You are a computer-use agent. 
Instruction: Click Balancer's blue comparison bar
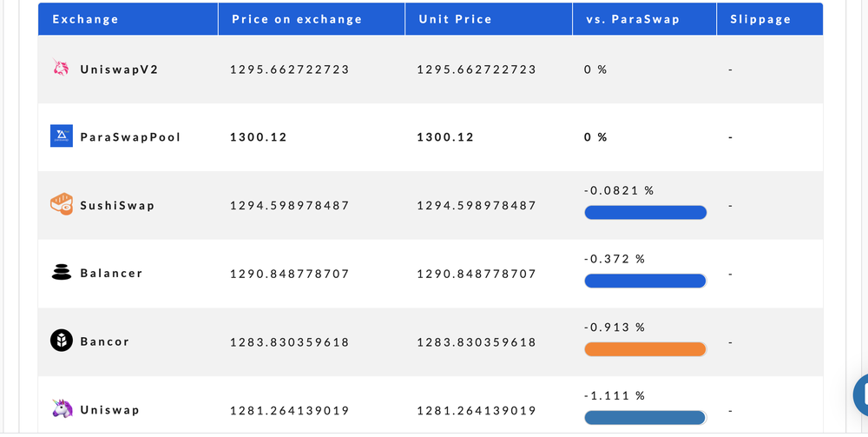[x=646, y=281]
